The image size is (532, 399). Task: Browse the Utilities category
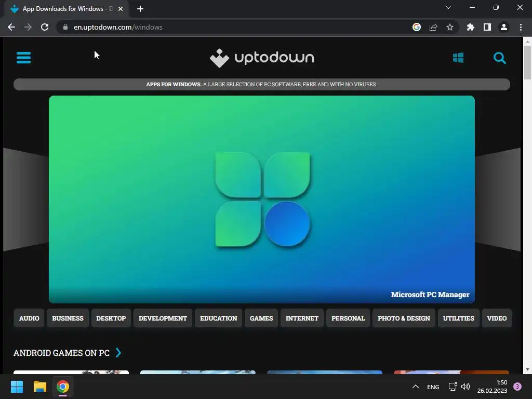coord(458,318)
